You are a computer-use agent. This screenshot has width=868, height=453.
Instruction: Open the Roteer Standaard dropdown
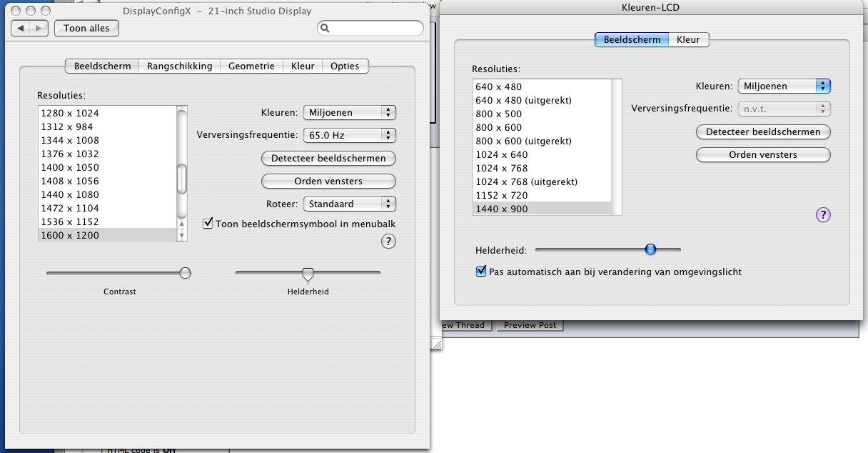350,204
